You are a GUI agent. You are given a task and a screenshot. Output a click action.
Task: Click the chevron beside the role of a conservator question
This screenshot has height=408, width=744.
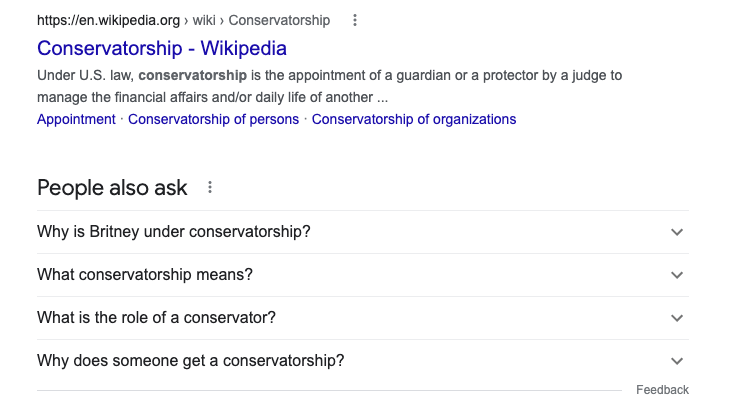(x=677, y=318)
